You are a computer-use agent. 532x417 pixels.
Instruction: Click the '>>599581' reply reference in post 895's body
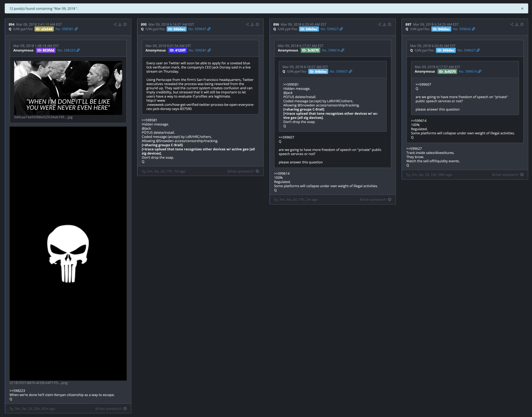click(149, 120)
